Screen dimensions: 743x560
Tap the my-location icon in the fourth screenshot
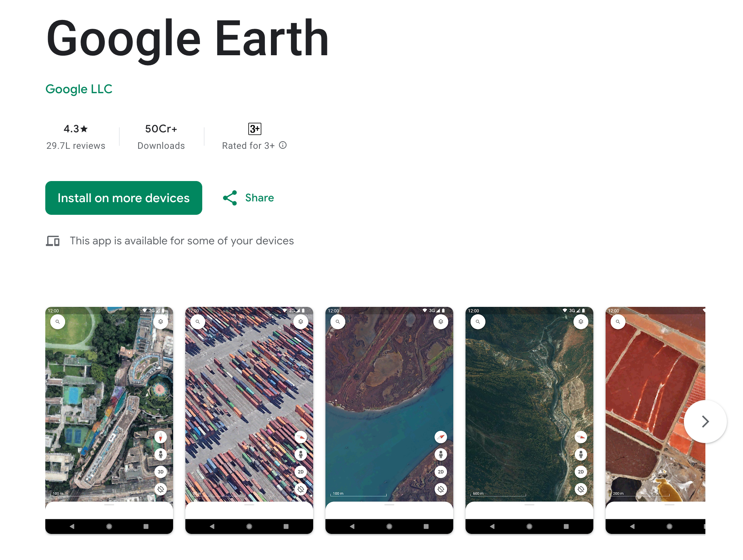[581, 489]
